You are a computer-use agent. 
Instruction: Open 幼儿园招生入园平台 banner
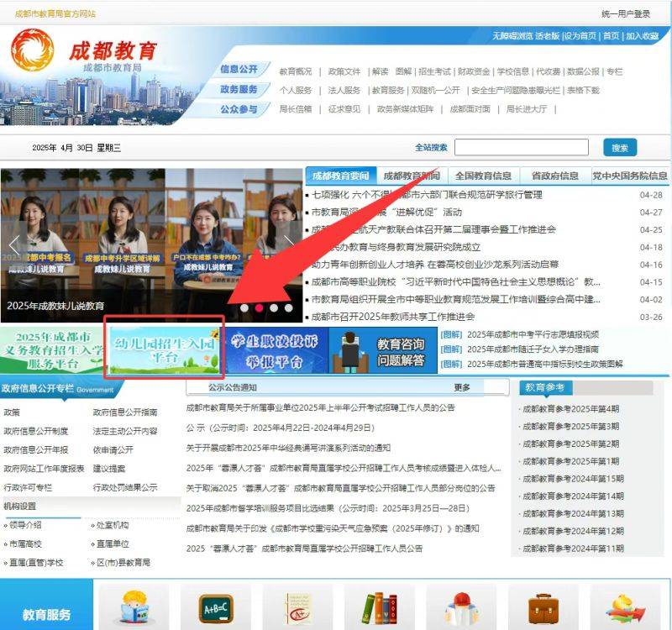(x=165, y=349)
